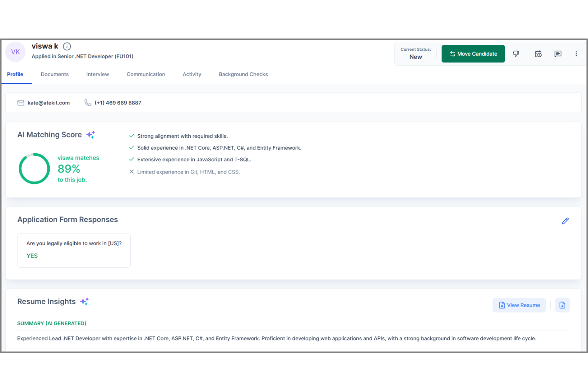Download the resume using the download icon

(562, 305)
